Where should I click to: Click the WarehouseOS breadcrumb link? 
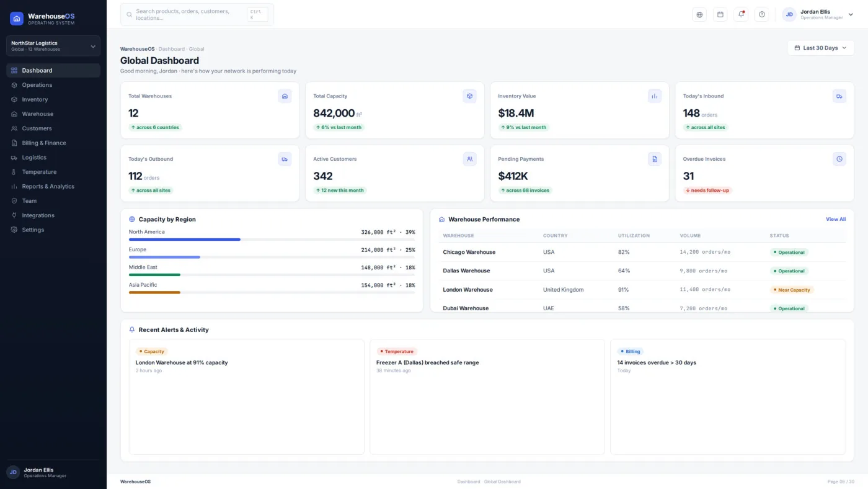[137, 49]
